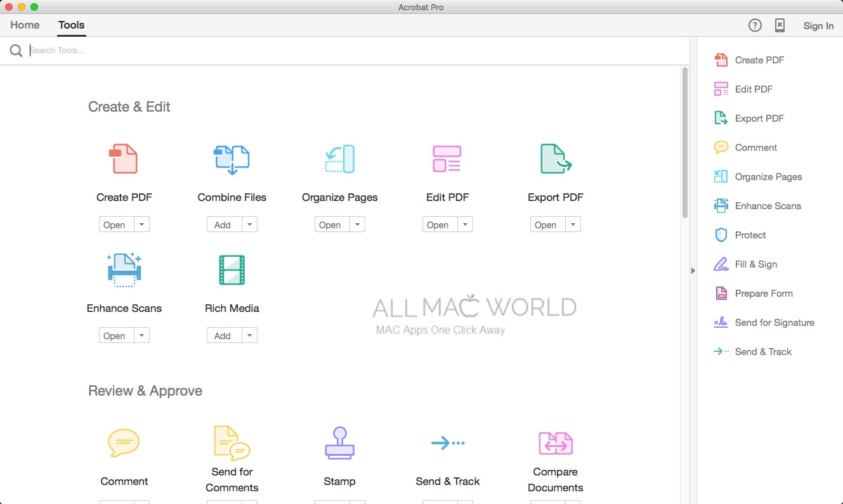
Task: Click the Add button under Rich Media
Action: point(225,336)
